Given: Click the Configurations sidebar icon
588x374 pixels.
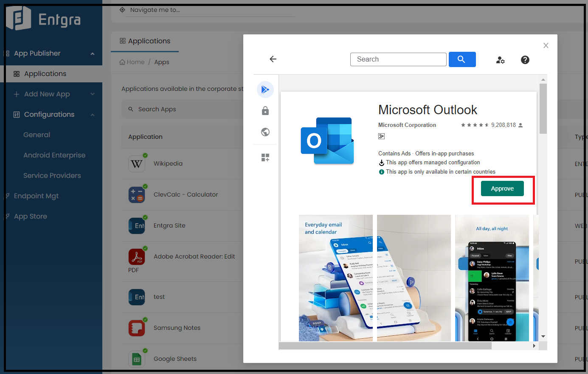Looking at the screenshot, I should coord(17,115).
